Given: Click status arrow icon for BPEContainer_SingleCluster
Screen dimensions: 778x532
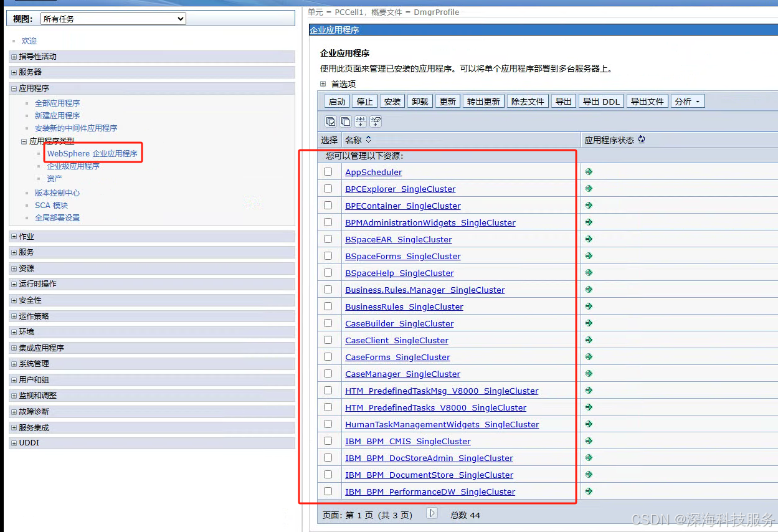Looking at the screenshot, I should point(589,205).
